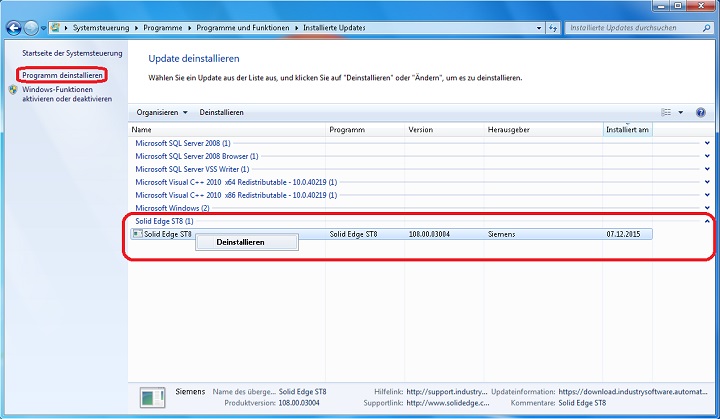Screen dimensions: 720x419
Task: Click Deinstallieren in the toolbar
Action: 221,113
